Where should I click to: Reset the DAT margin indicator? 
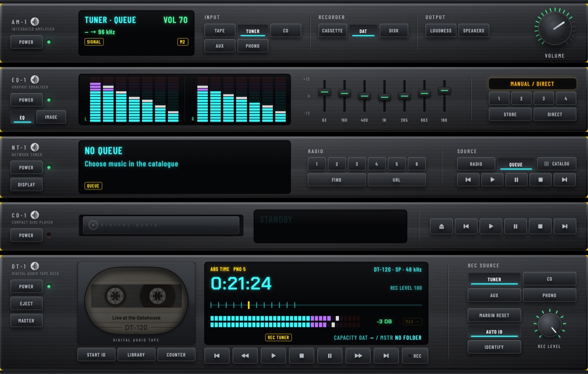click(494, 315)
